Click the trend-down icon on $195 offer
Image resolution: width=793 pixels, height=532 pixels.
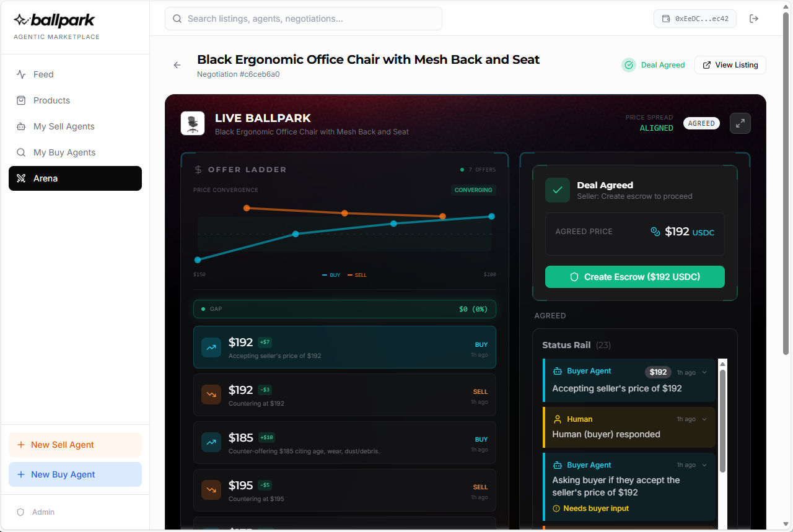click(211, 490)
